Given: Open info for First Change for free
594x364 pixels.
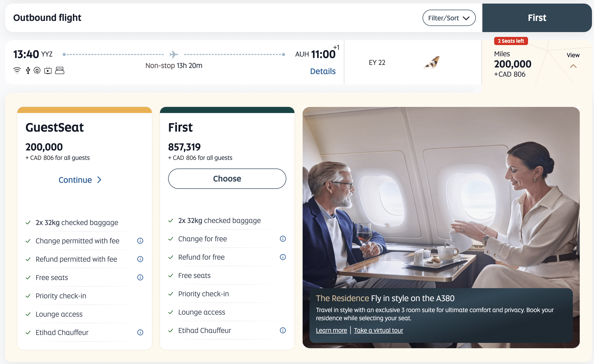Looking at the screenshot, I should (283, 239).
